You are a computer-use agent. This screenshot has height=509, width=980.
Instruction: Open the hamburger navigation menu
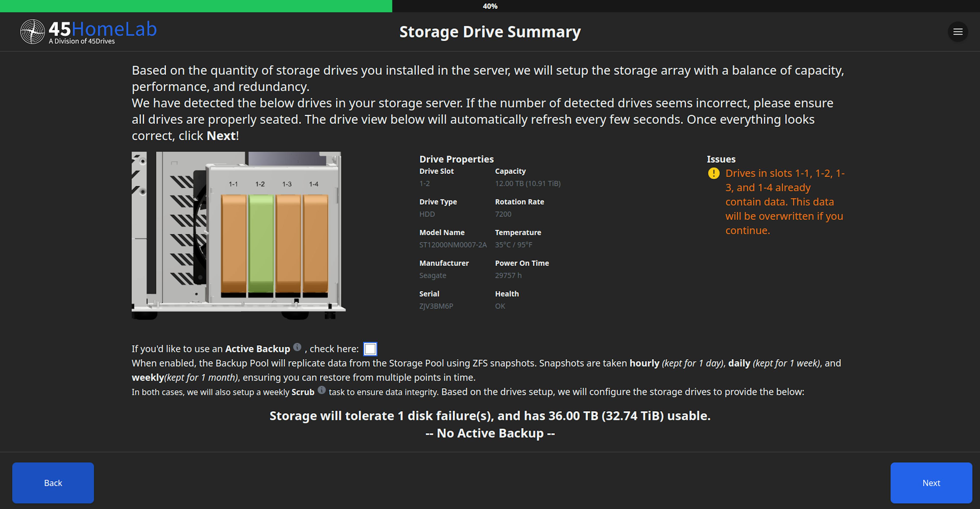(x=958, y=32)
